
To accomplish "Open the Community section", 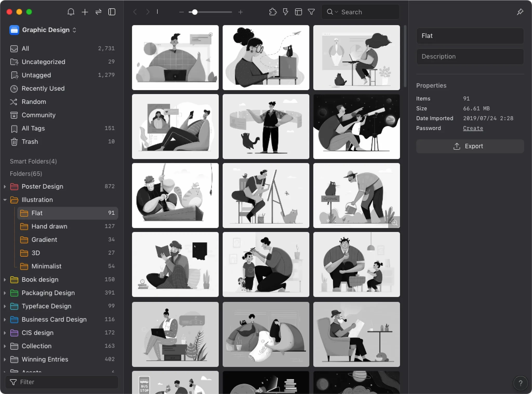I will pyautogui.click(x=62, y=115).
